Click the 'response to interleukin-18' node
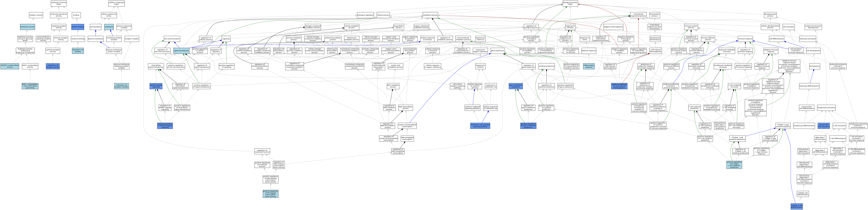The width and height of the screenshot is (868, 210). (x=491, y=86)
